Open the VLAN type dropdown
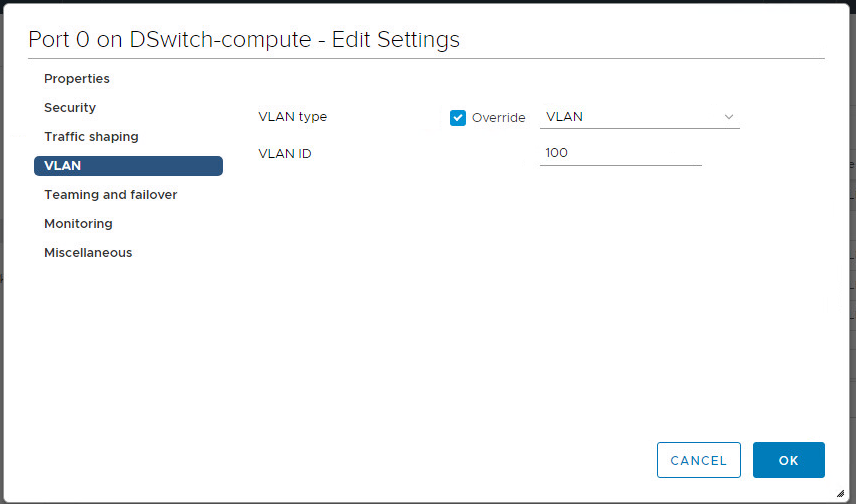This screenshot has height=504, width=856. pos(639,117)
